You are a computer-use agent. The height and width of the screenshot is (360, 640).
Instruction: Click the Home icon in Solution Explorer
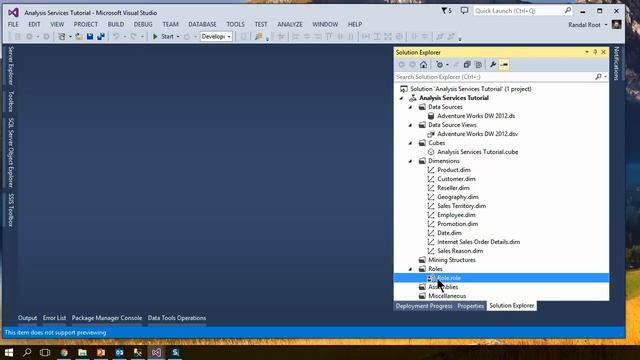[423, 64]
